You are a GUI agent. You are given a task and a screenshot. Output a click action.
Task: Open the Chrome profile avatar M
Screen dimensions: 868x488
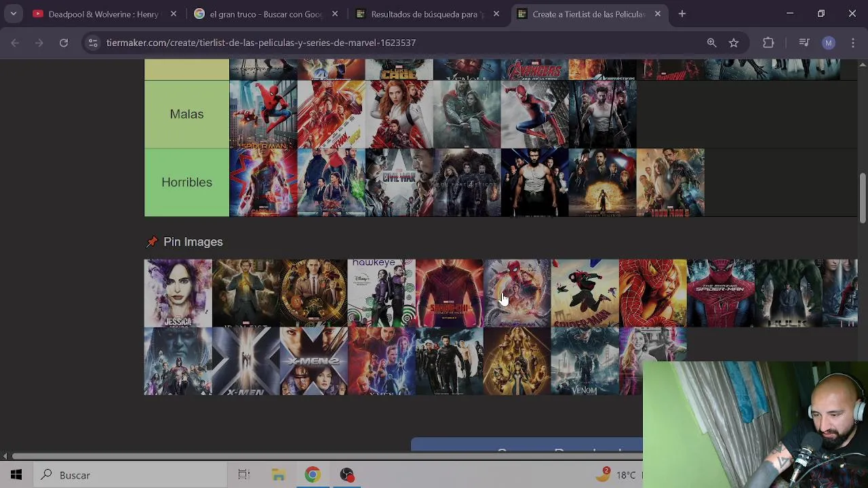coord(829,43)
